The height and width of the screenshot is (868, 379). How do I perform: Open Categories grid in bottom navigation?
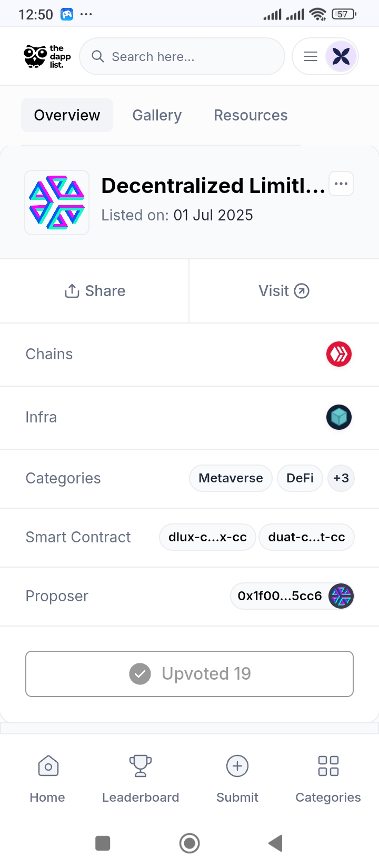328,779
